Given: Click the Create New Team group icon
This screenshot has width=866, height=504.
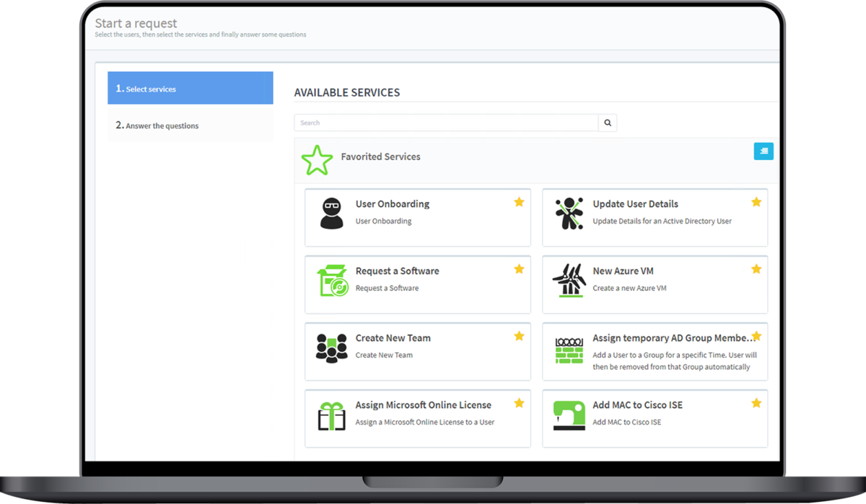Looking at the screenshot, I should (331, 347).
